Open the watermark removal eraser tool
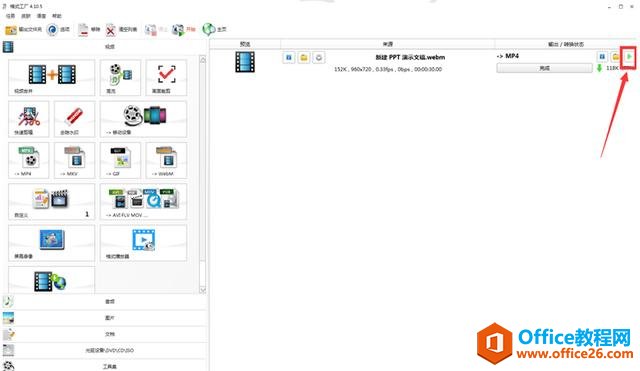This screenshot has width=640, height=371. pos(74,119)
